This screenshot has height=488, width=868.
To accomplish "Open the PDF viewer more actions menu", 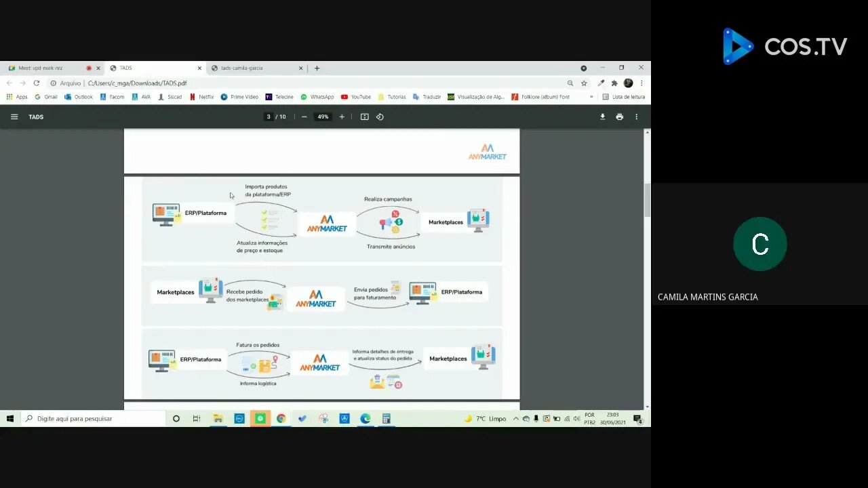I will pyautogui.click(x=636, y=117).
